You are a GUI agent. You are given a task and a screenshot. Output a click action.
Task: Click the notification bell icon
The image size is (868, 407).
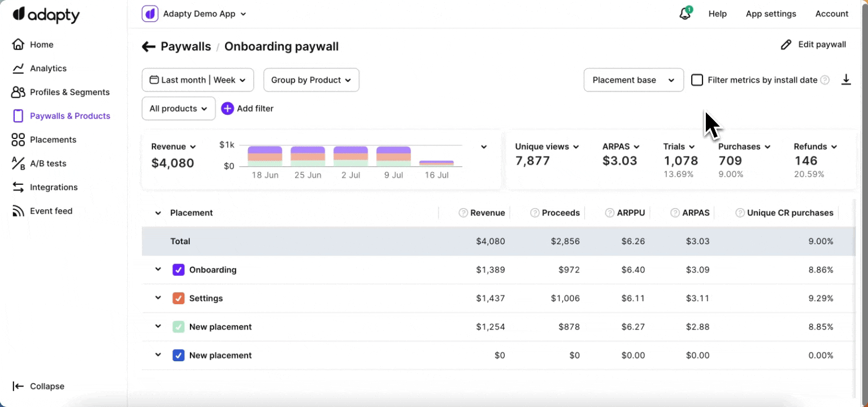(x=685, y=14)
